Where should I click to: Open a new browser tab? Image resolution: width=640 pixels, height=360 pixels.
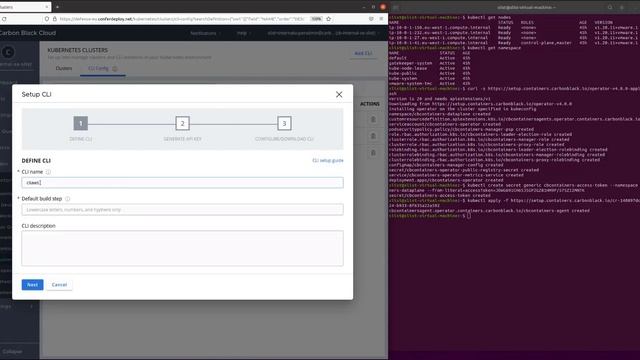[57, 7]
